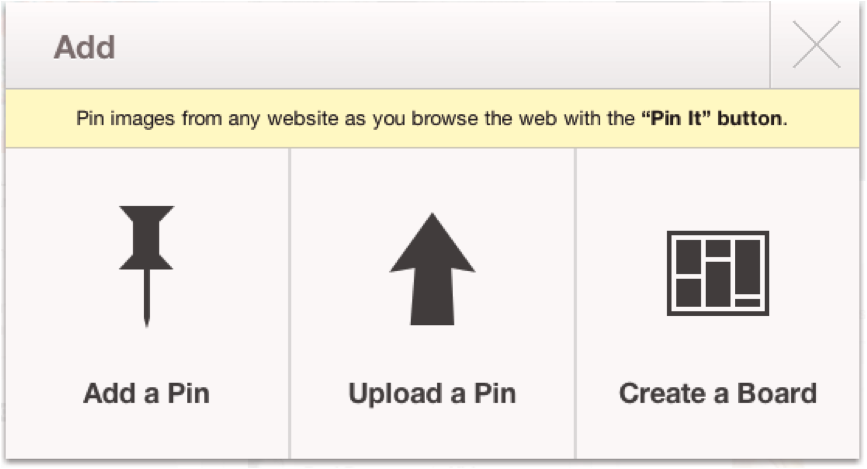Image resolution: width=867 pixels, height=469 pixels.
Task: Click the tall right block in the board icon
Action: 748,267
